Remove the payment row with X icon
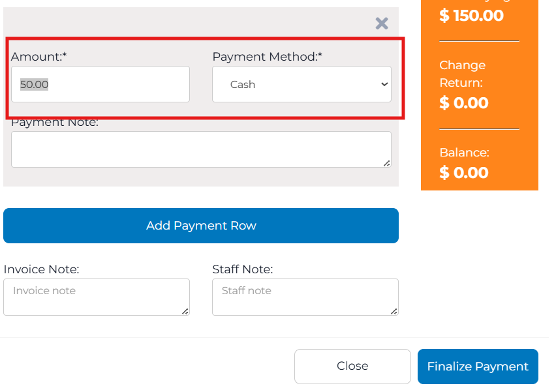 pos(382,24)
